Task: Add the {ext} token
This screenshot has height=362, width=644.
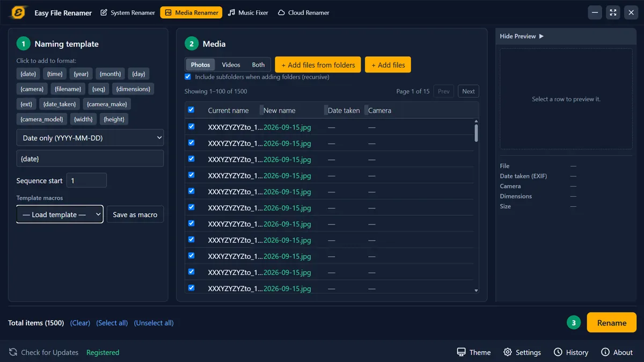Action: click(x=26, y=104)
